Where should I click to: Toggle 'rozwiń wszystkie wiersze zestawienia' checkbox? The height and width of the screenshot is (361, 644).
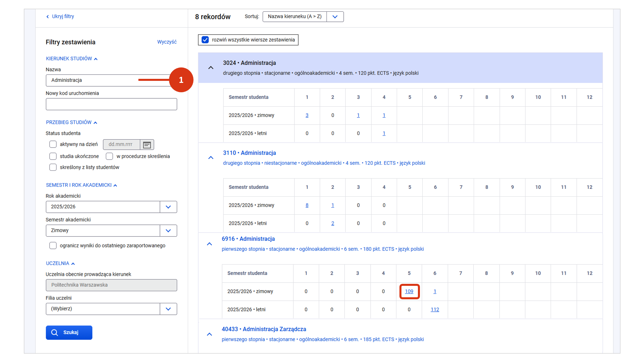point(205,40)
